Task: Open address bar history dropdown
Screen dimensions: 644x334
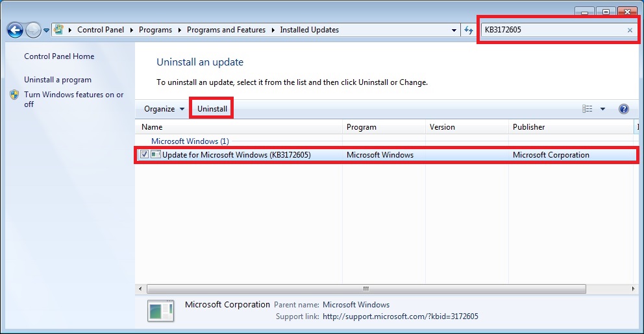Action: (x=454, y=30)
